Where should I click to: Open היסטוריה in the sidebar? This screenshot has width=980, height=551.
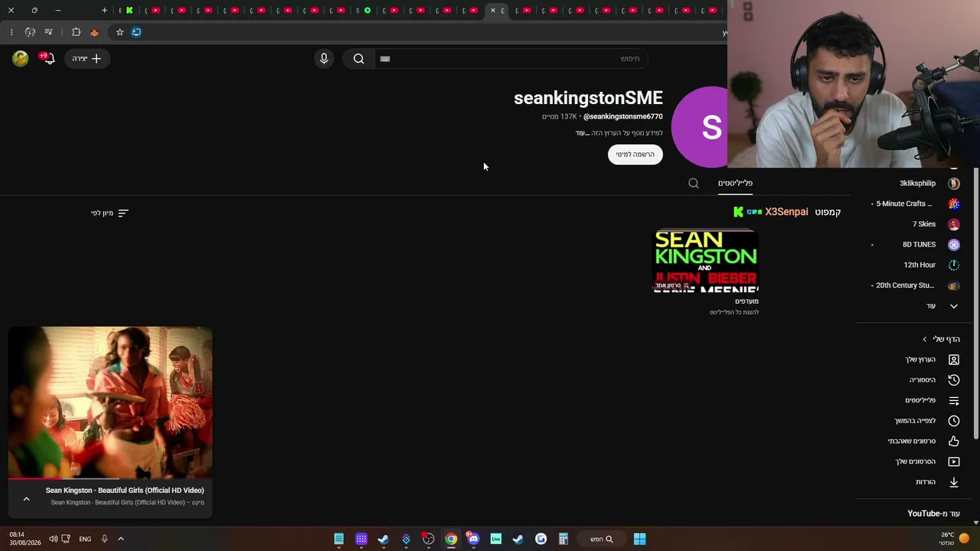coord(923,380)
